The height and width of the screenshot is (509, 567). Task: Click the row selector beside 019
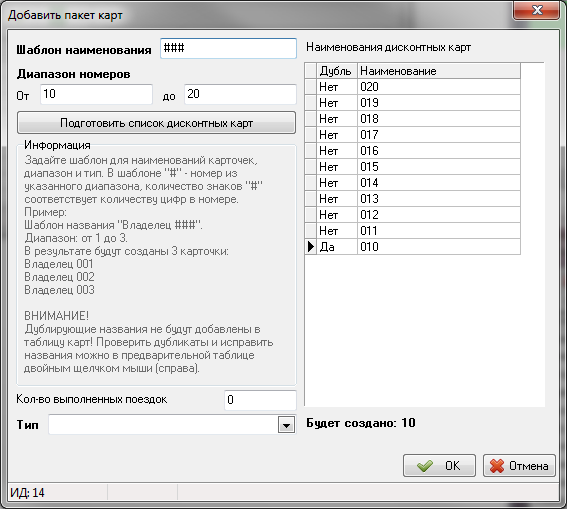tap(311, 103)
